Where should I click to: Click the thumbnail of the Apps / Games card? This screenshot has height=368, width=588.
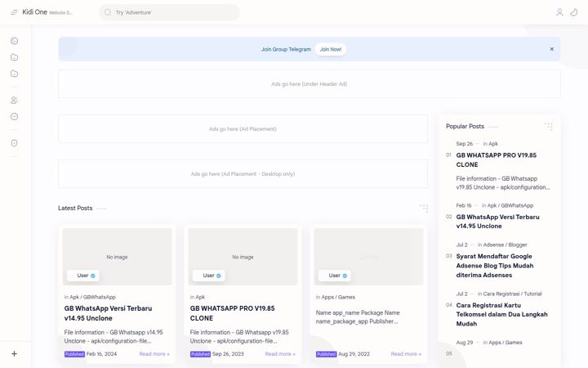368,257
